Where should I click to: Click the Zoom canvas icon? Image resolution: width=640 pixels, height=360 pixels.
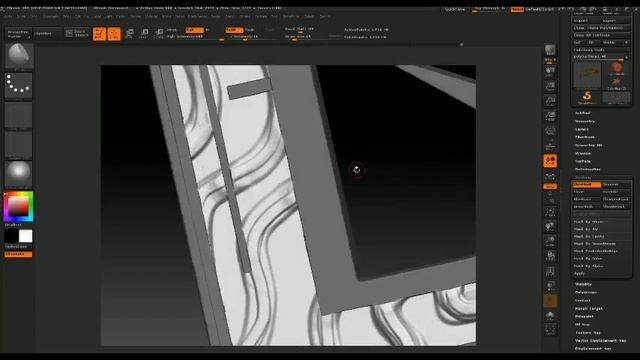[550, 86]
